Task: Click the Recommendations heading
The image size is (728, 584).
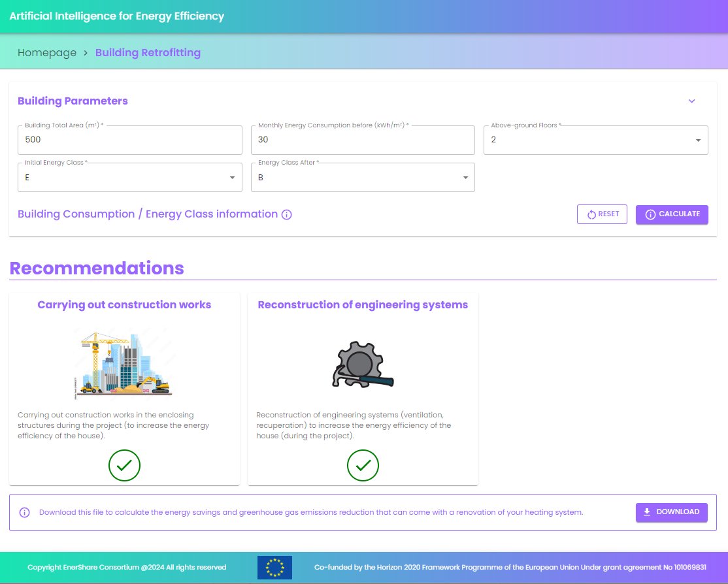Action: coord(97,268)
